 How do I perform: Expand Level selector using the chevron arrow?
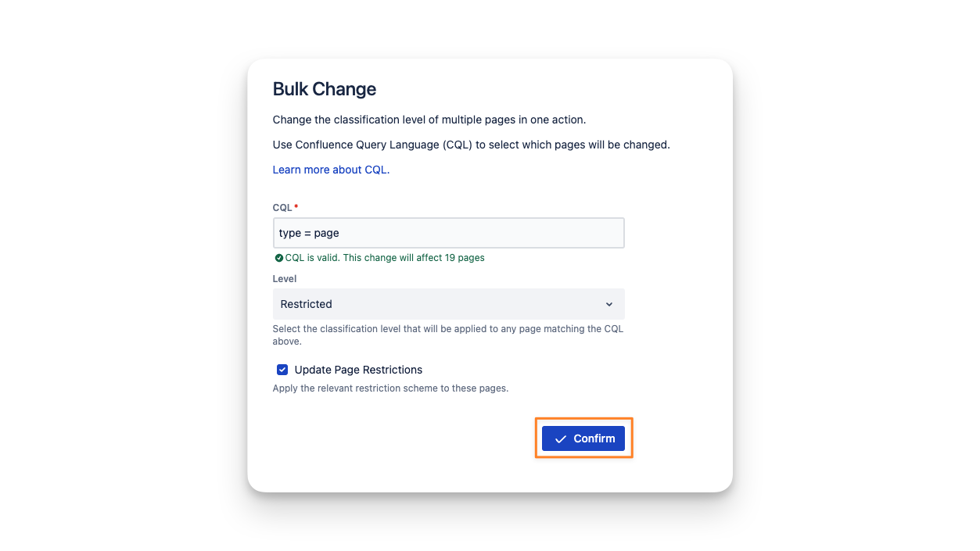click(x=609, y=304)
